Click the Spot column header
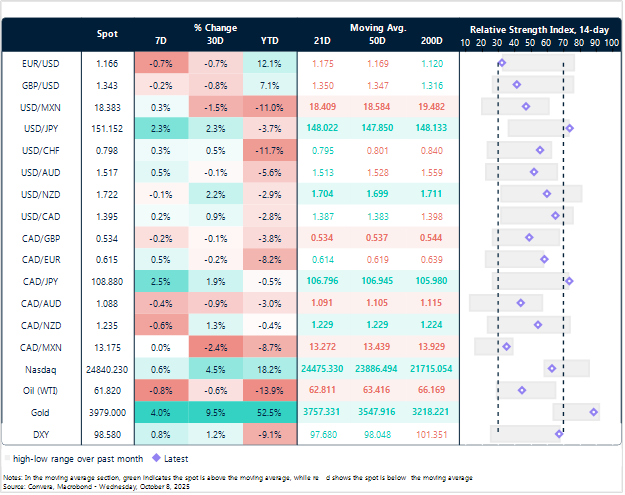 pos(106,34)
